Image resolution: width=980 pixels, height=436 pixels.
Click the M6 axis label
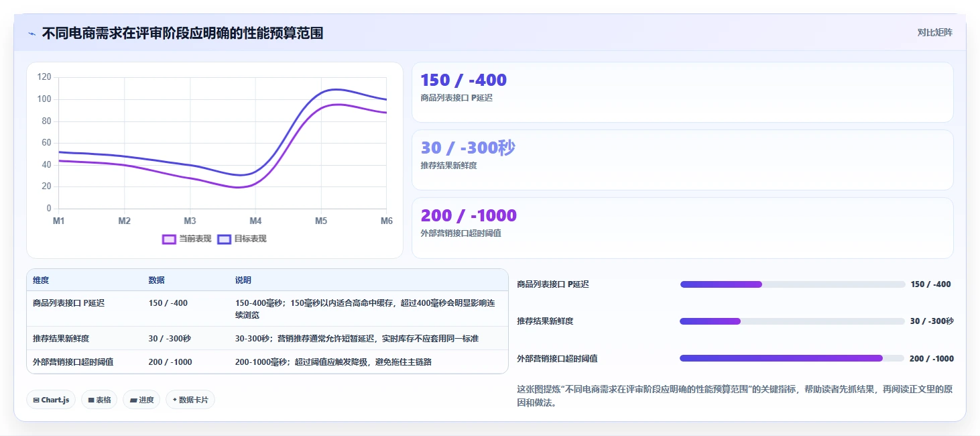pos(387,221)
